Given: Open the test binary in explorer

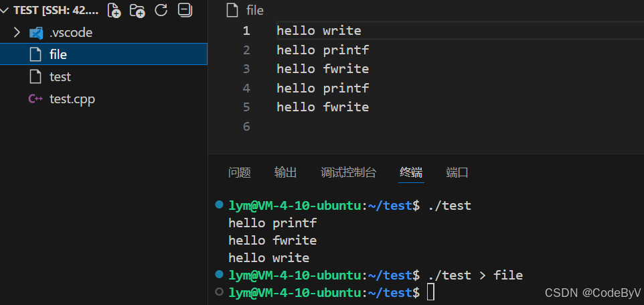Looking at the screenshot, I should point(104,77).
